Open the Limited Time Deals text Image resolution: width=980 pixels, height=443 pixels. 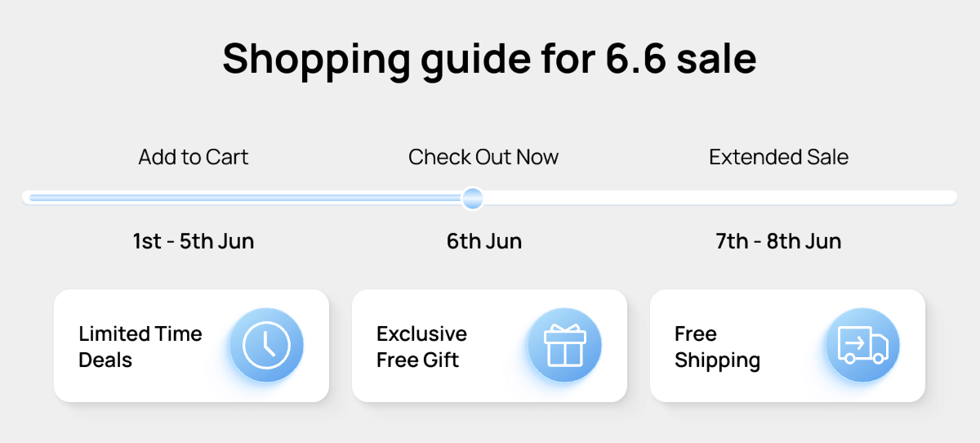pos(140,347)
